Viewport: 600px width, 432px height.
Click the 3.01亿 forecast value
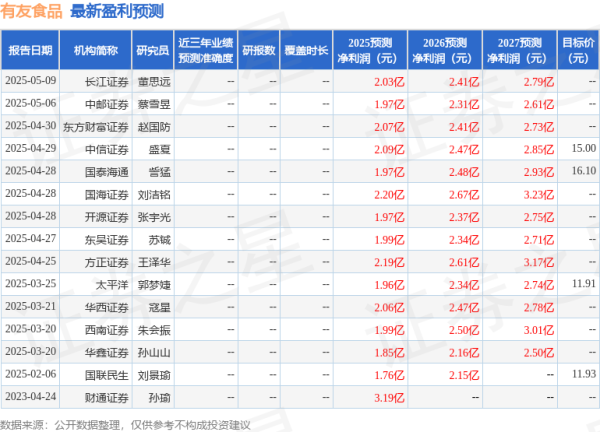tap(539, 330)
